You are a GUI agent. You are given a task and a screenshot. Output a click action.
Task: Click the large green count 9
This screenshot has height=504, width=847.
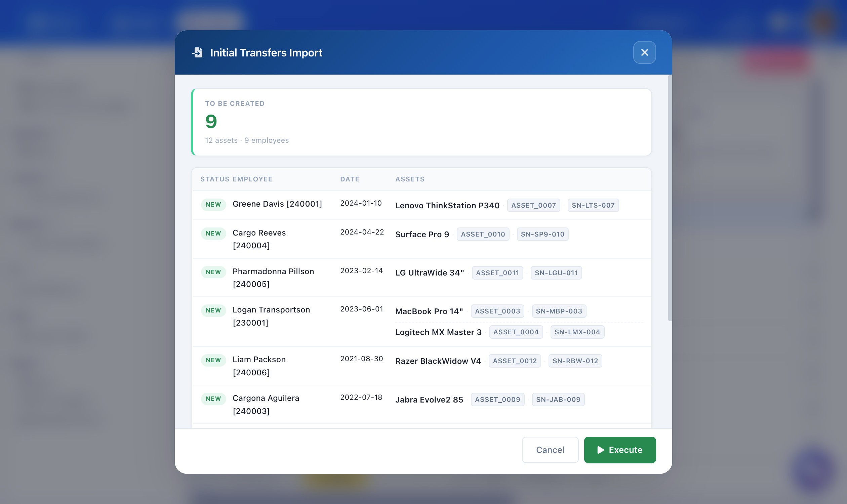coord(211,122)
